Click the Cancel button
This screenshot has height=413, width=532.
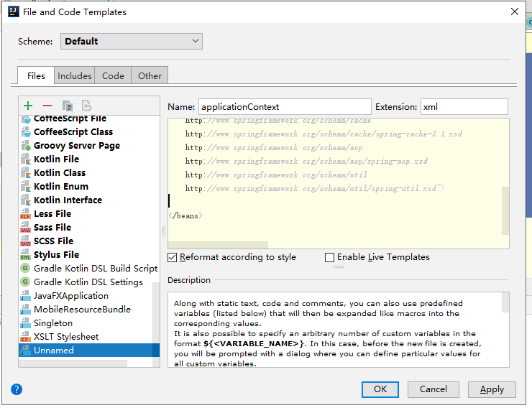point(434,389)
